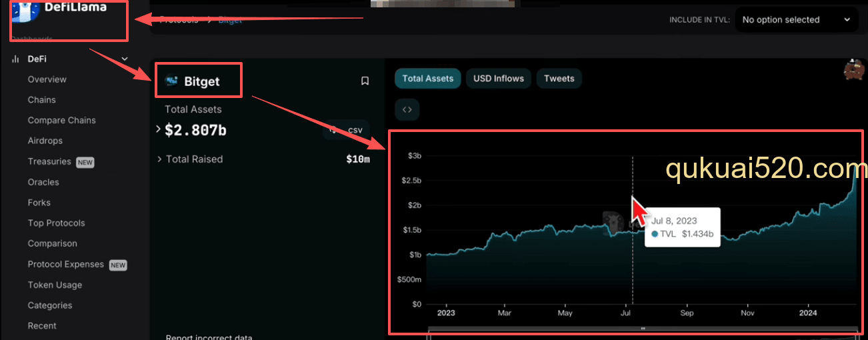The height and width of the screenshot is (340, 868).
Task: Open the Categories page
Action: [x=50, y=305]
